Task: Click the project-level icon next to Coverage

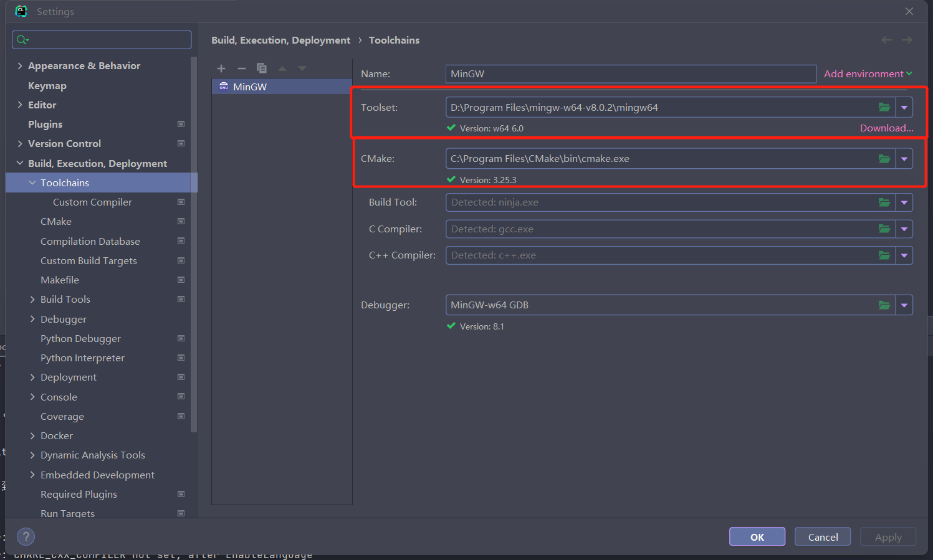Action: [x=181, y=416]
